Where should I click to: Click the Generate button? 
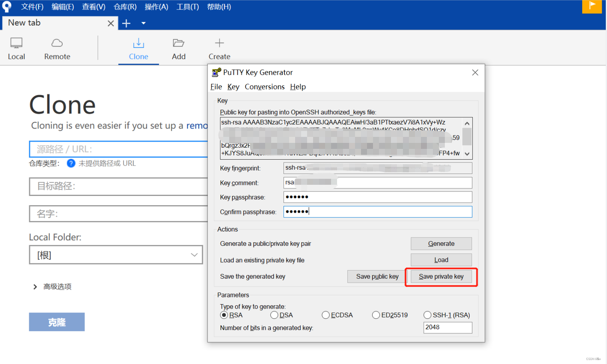(441, 243)
